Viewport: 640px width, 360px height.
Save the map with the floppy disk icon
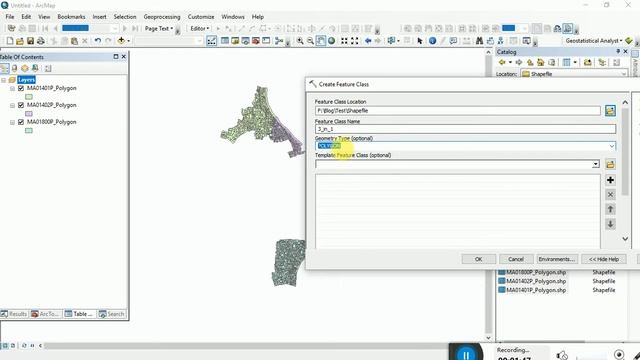30,41
